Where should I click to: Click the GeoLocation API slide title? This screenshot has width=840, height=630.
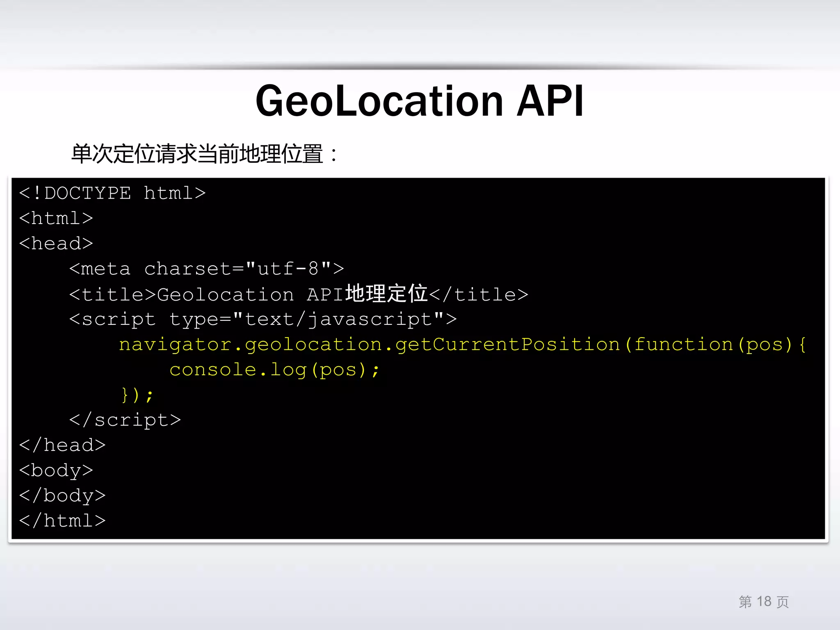click(x=419, y=101)
